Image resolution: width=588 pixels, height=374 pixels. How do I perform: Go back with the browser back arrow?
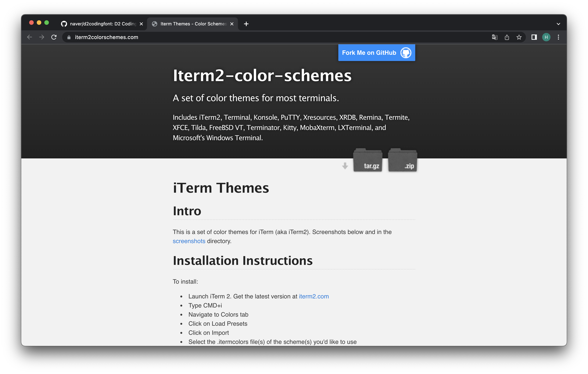pyautogui.click(x=30, y=37)
